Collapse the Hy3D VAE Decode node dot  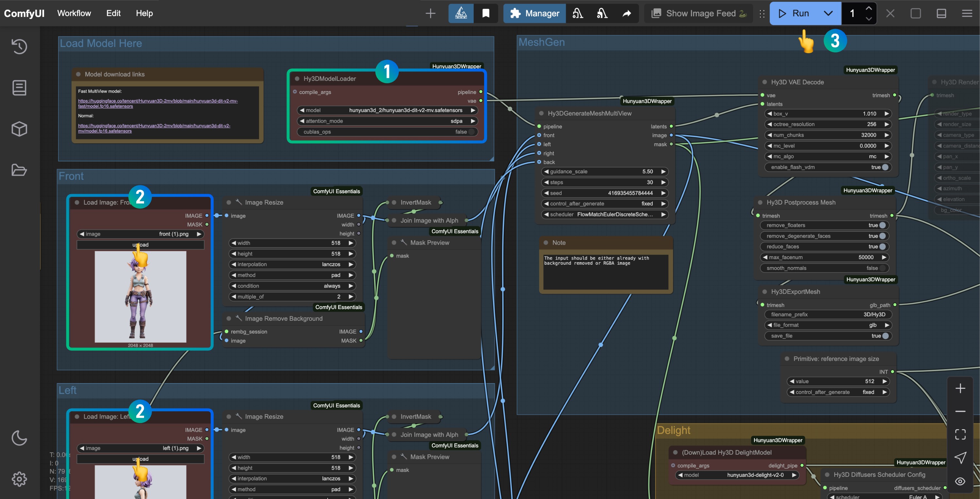coord(764,82)
